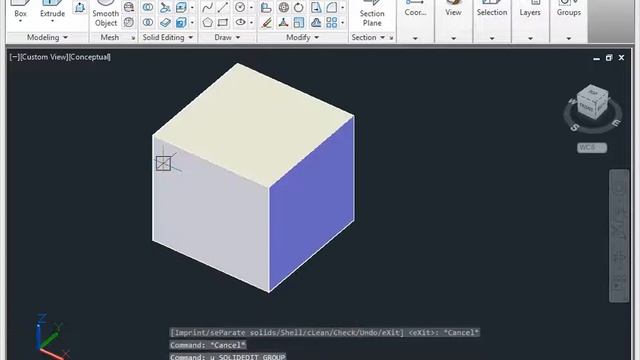Open the Circle tool dropdown arrow
This screenshot has width=640, height=360.
(251, 7)
